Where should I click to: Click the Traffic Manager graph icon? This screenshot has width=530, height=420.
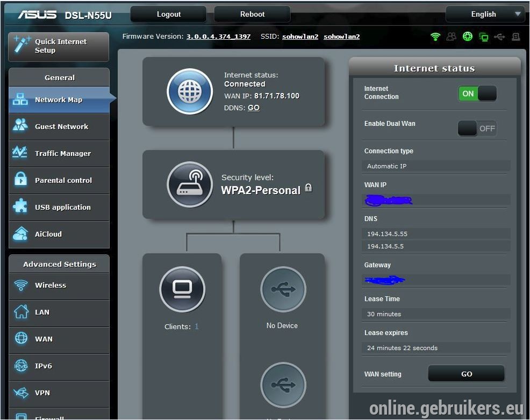(19, 152)
